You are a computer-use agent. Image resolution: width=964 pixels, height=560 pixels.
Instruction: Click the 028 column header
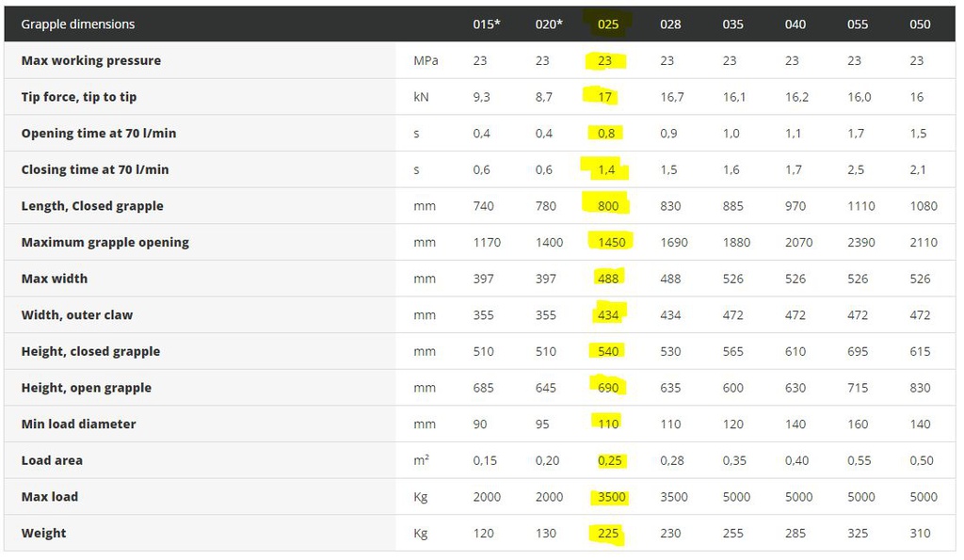670,24
